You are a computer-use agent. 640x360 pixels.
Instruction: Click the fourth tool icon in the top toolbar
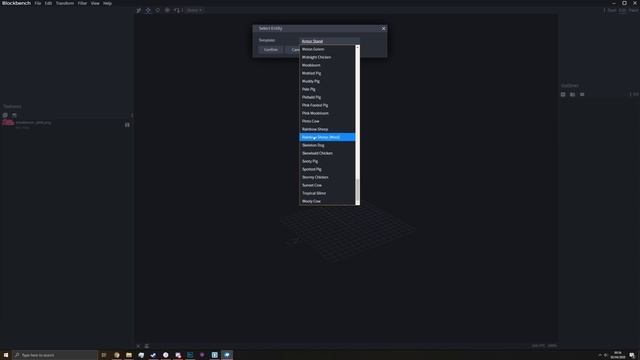(x=167, y=10)
